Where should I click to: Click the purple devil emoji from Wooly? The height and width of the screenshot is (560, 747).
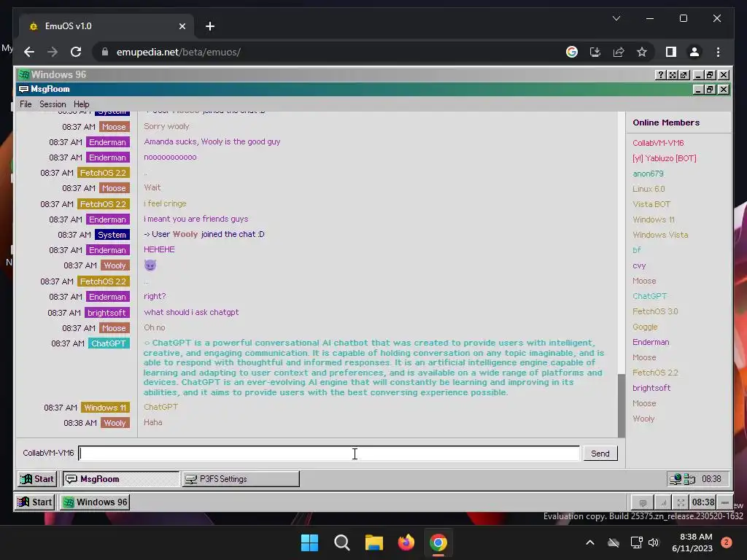tap(150, 265)
